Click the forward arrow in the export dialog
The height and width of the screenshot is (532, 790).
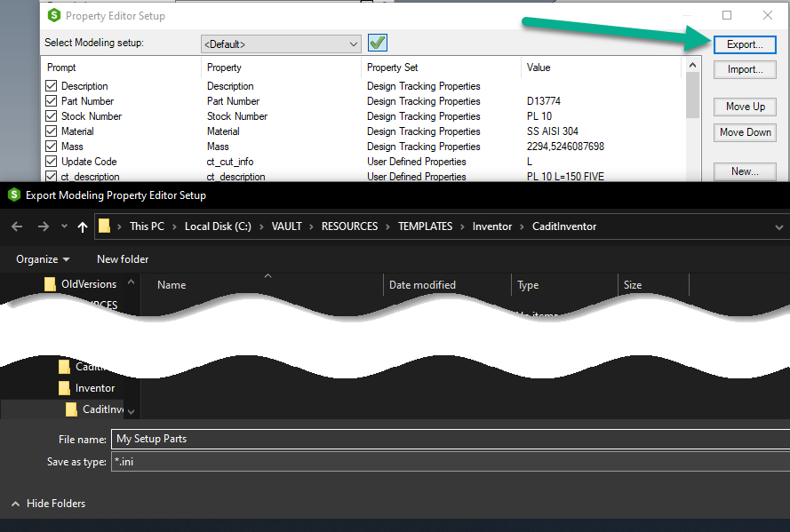[x=44, y=226]
